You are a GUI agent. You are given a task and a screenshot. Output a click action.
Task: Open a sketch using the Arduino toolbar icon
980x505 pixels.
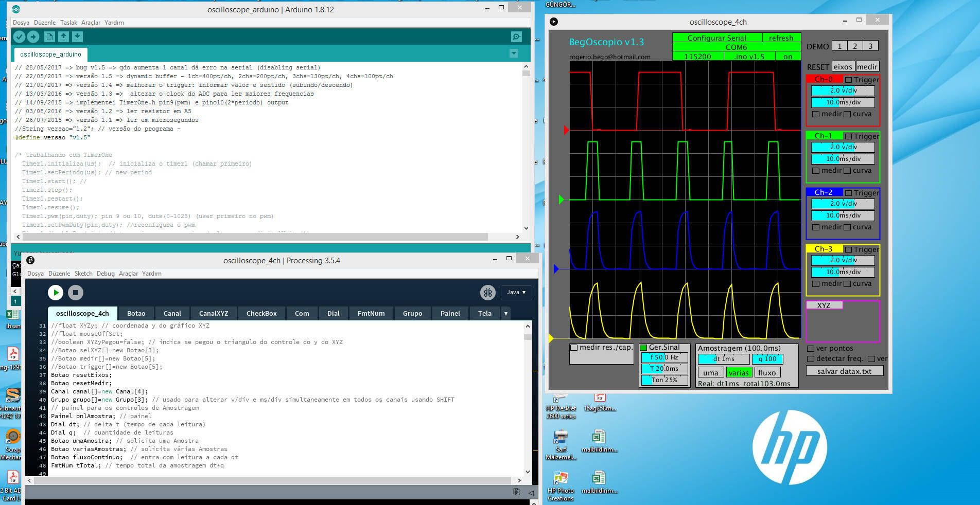(x=62, y=37)
